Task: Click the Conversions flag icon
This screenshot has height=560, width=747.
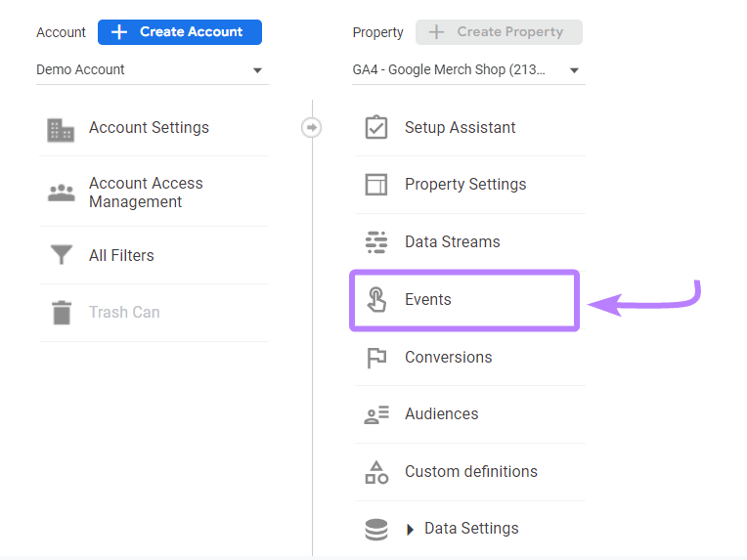Action: pos(375,358)
